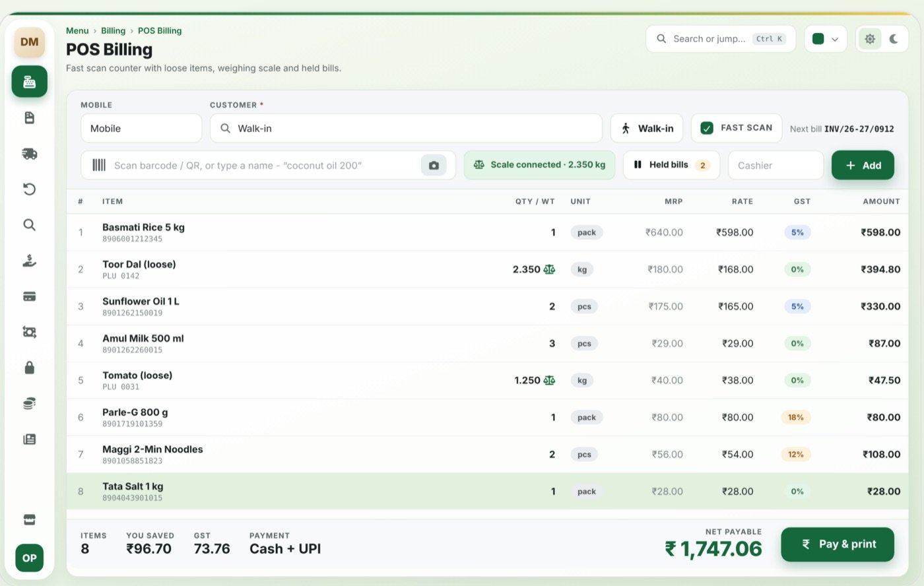
Task: Switch to light theme sun icon
Action: pos(870,39)
